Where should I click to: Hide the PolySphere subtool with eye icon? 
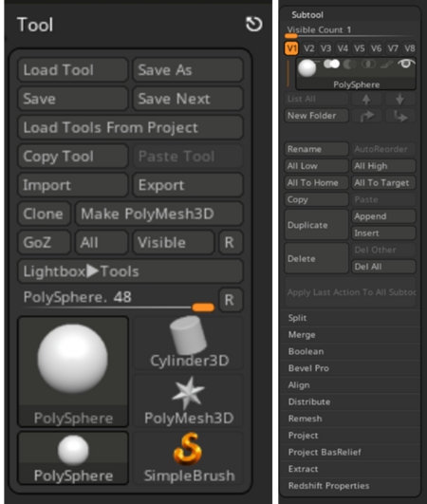(x=406, y=64)
